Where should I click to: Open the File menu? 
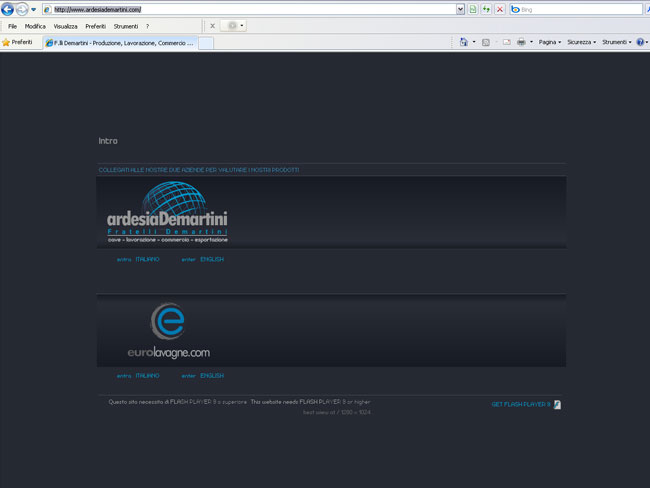(x=12, y=26)
